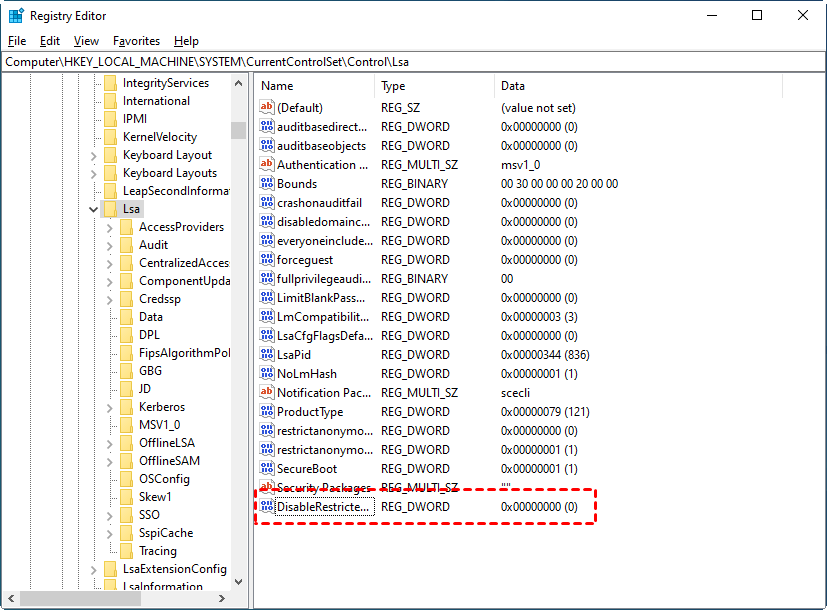Click the Data column header

(639, 86)
